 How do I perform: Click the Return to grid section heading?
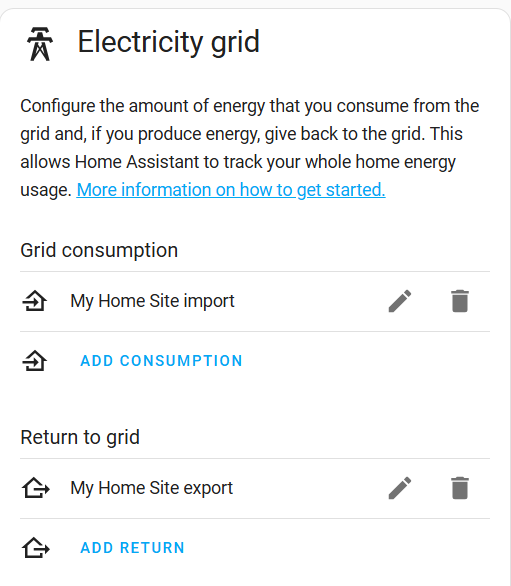point(80,437)
